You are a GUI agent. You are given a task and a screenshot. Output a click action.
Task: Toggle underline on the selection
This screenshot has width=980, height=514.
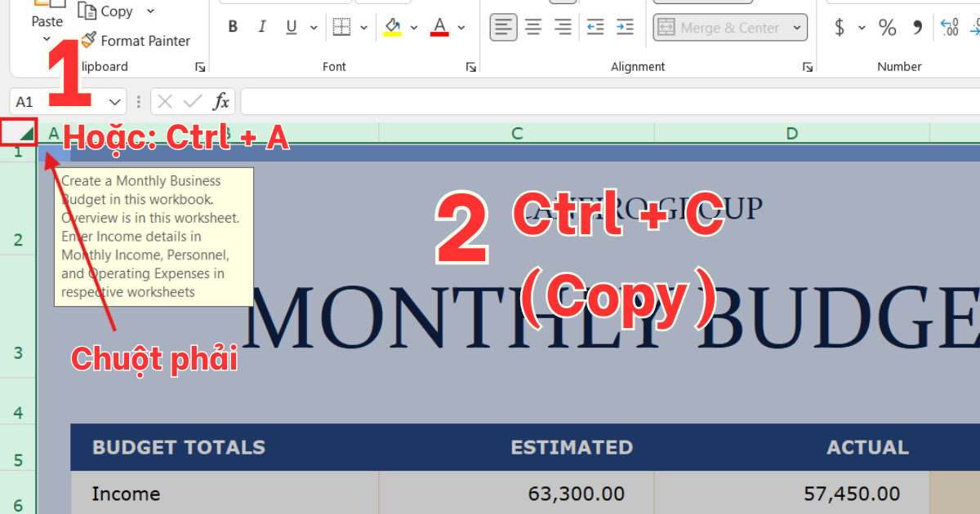point(291,26)
